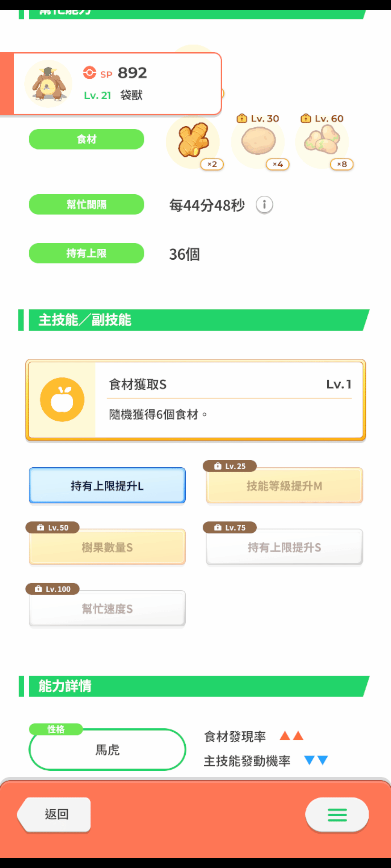The image size is (391, 868).
Task: Tap the 持有上限 green label
Action: coord(87,253)
